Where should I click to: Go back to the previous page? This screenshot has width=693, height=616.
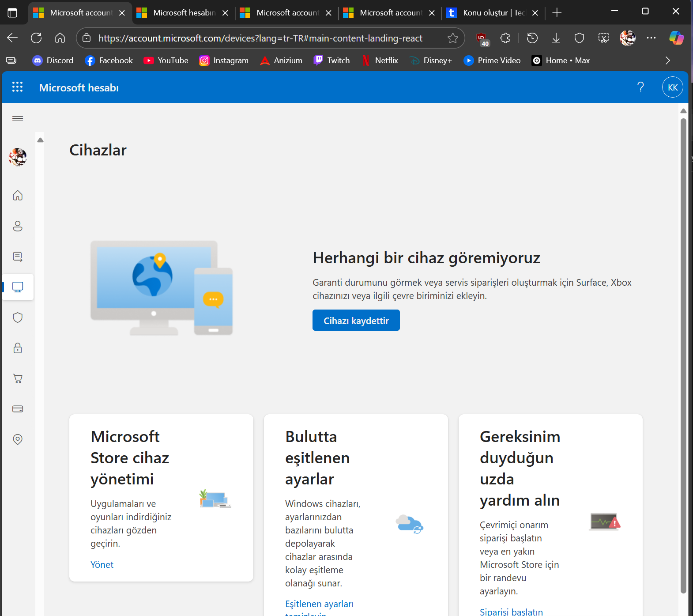(12, 38)
